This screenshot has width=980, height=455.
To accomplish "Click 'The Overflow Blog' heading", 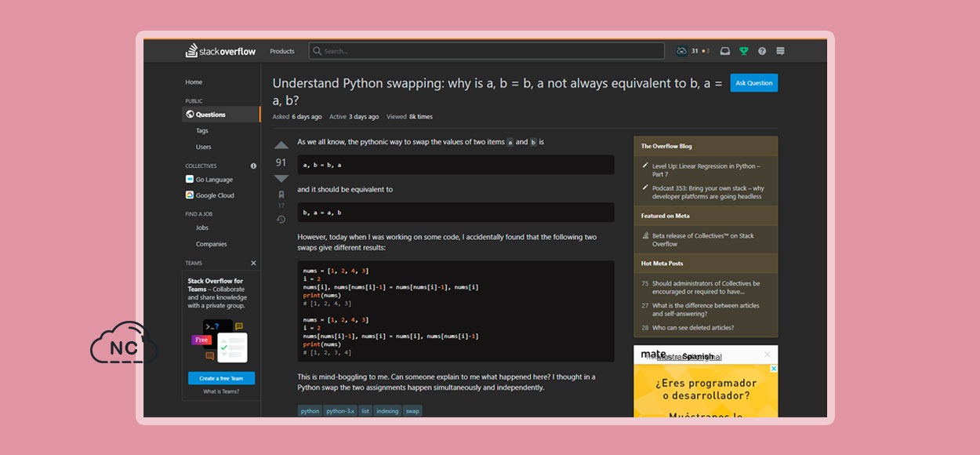I will click(666, 146).
